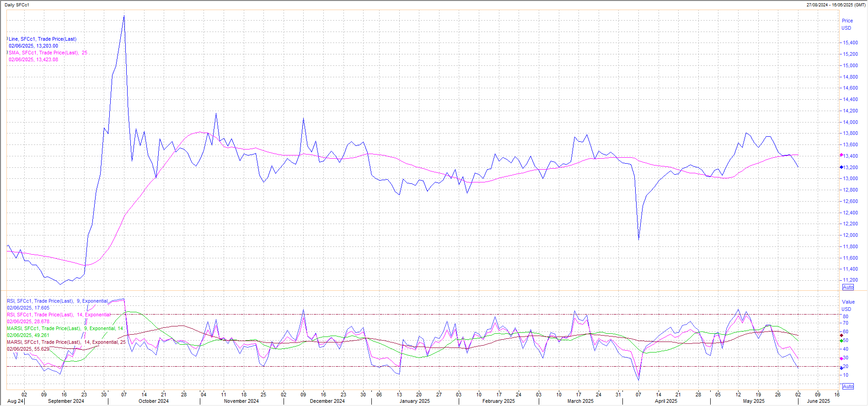868x406 pixels.
Task: Click the MARSI value '02/06/2025, 55.629'
Action: click(x=28, y=349)
